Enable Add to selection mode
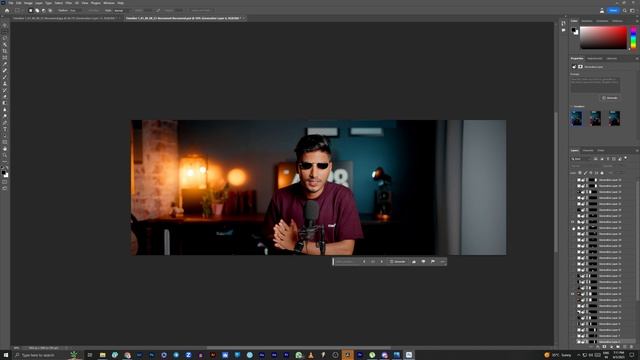 click(37, 10)
